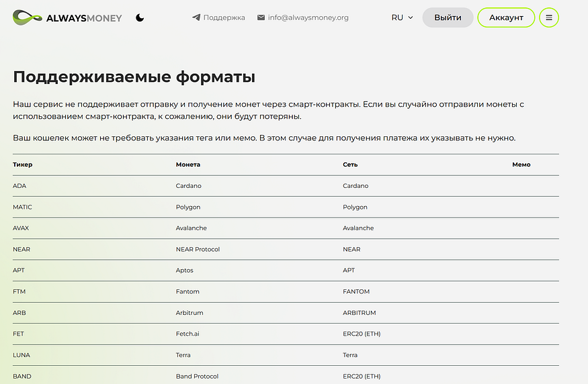Click ERC20 (ETH) network in BAND row
Image resolution: width=588 pixels, height=384 pixels.
[x=362, y=376]
